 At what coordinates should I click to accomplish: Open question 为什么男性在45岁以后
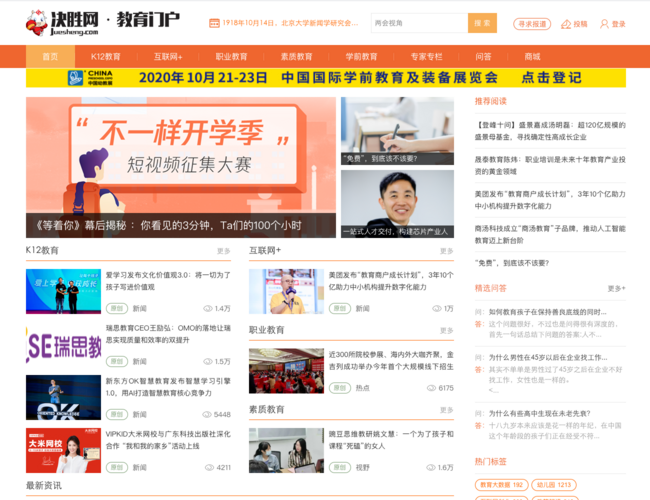click(x=548, y=357)
